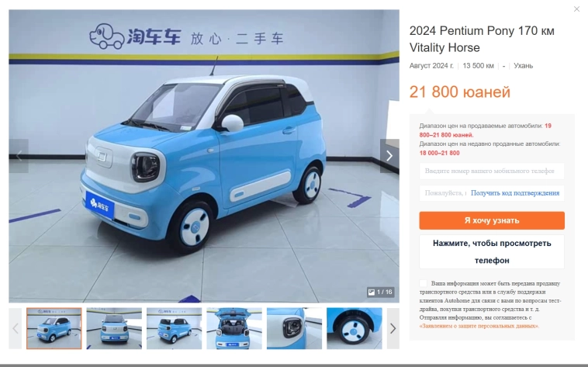Screen dimensions: 588x367
Task: Show next thumbnails in the gallery strip
Action: 393,329
